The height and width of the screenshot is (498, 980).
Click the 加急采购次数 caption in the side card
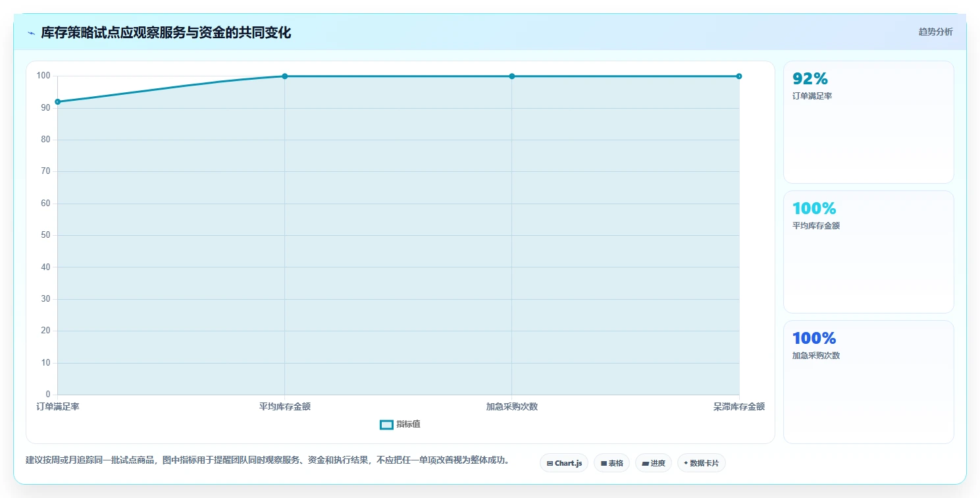tap(816, 356)
